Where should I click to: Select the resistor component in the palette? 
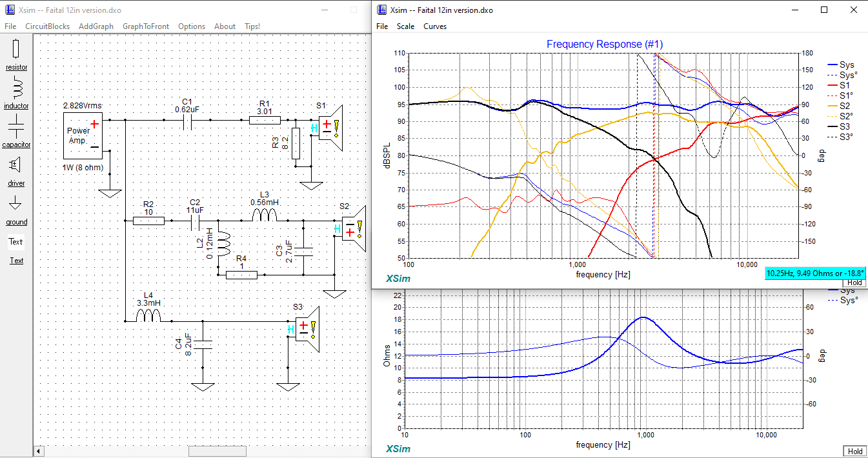[16, 49]
